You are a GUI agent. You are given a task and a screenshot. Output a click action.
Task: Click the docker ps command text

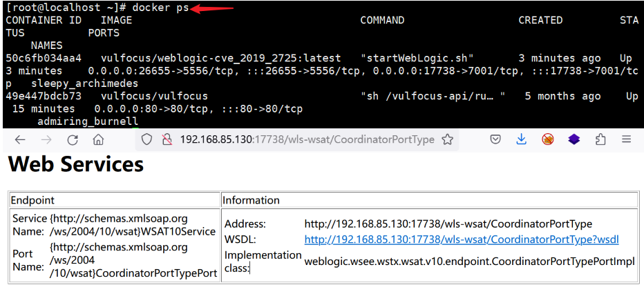coord(160,8)
